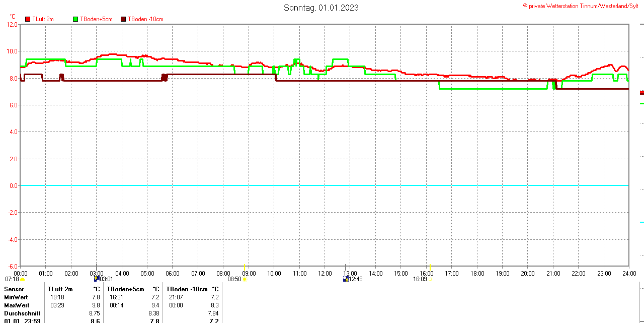This screenshot has width=644, height=323.
Task: Click the dark red TBoden -10cm legend swatch
Action: pos(124,19)
